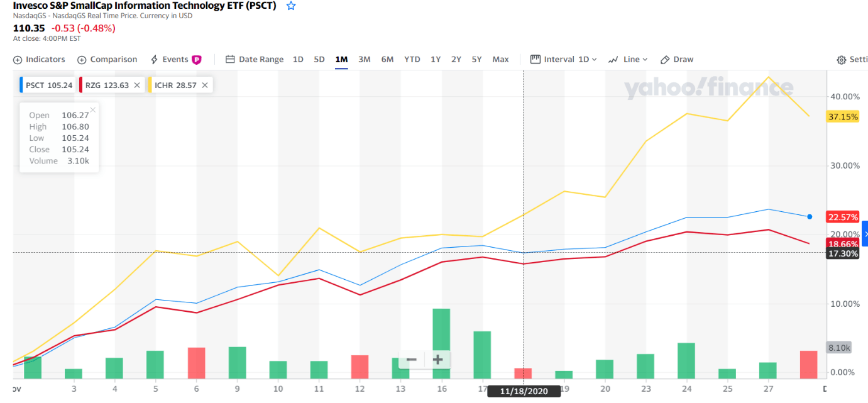Activate the Draw tool

[x=677, y=60]
